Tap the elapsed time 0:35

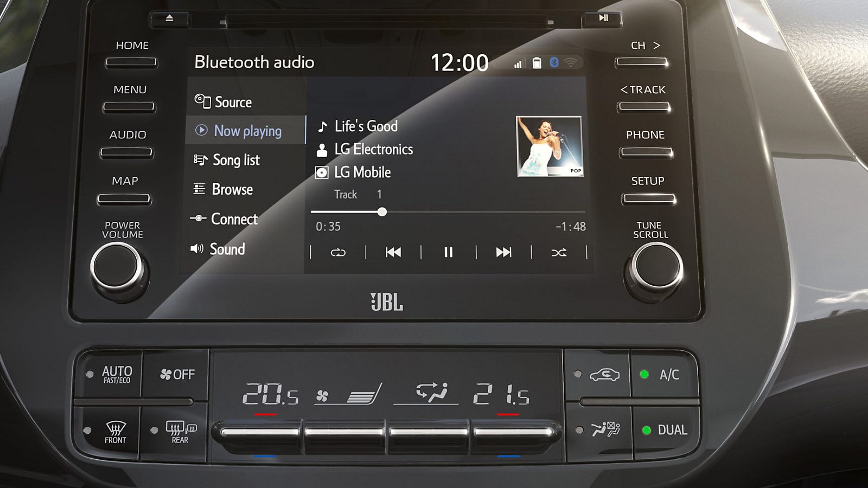click(x=328, y=227)
